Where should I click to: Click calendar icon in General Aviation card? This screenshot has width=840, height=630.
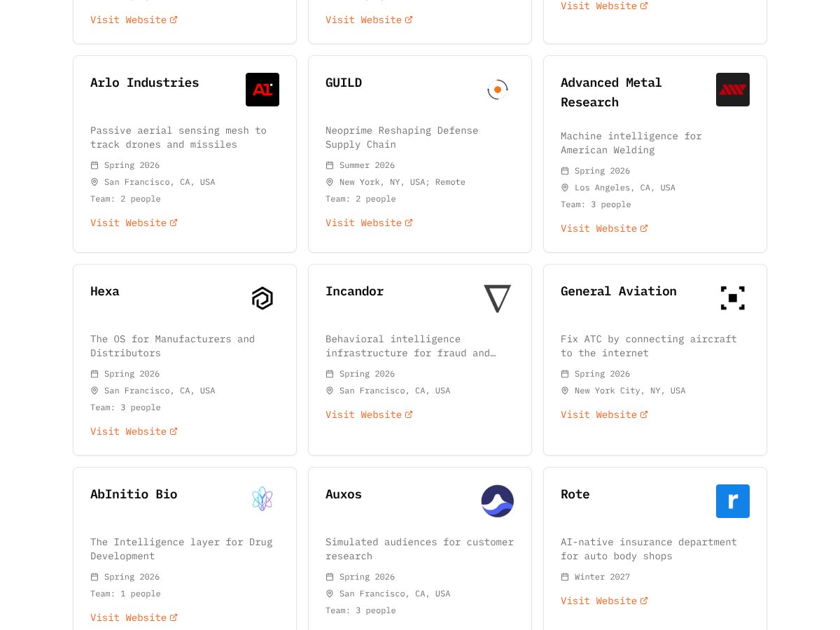click(x=565, y=374)
